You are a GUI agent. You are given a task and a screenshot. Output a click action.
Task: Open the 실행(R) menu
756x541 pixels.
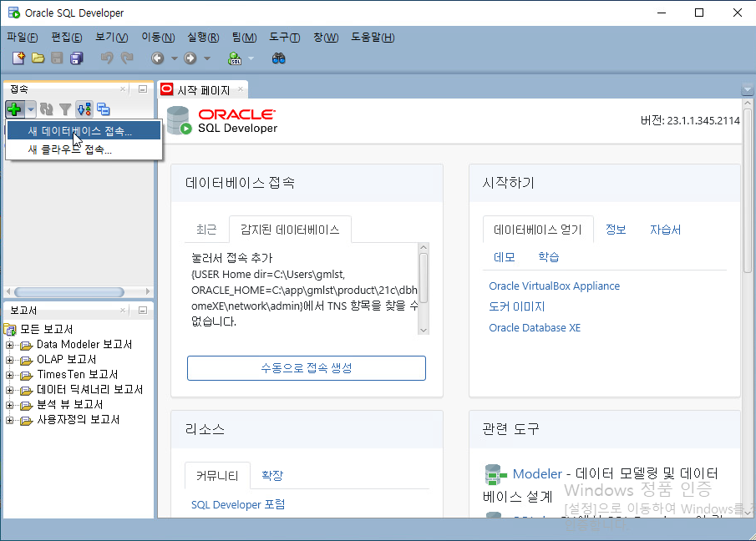click(203, 37)
